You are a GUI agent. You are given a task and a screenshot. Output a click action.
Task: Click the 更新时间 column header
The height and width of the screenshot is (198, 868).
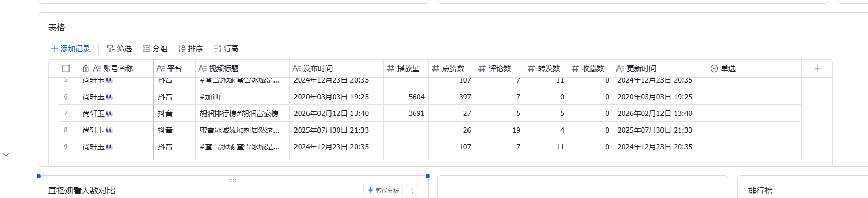[x=660, y=68]
